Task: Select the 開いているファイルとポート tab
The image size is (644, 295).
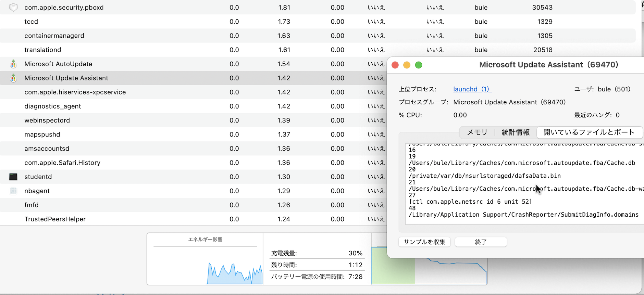Action: [x=589, y=132]
